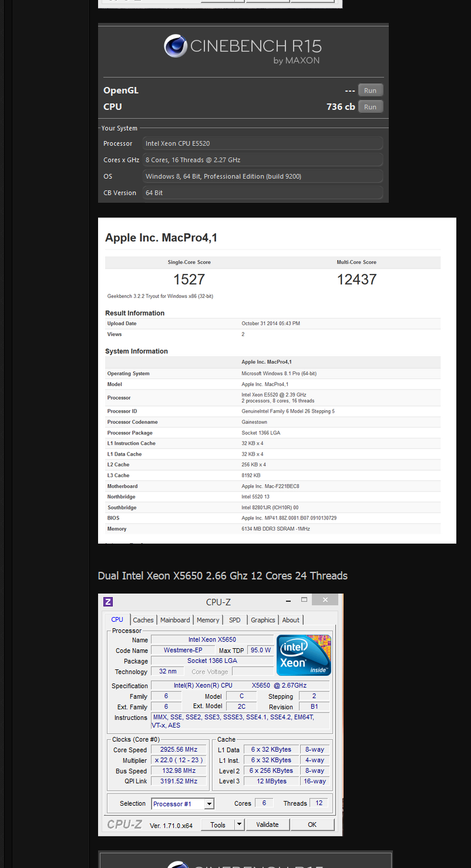The image size is (471, 868).
Task: Click the Tools button in CPU-Z
Action: (x=218, y=825)
